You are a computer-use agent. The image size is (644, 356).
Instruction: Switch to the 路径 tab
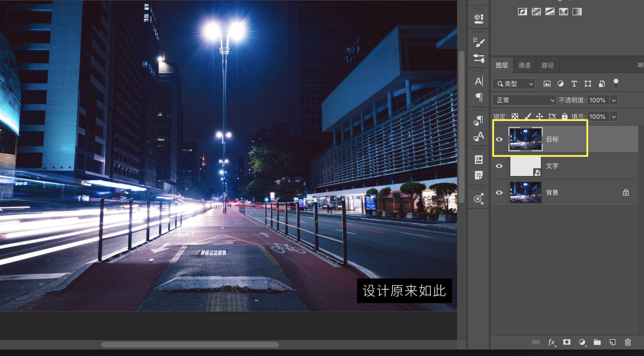pos(547,65)
